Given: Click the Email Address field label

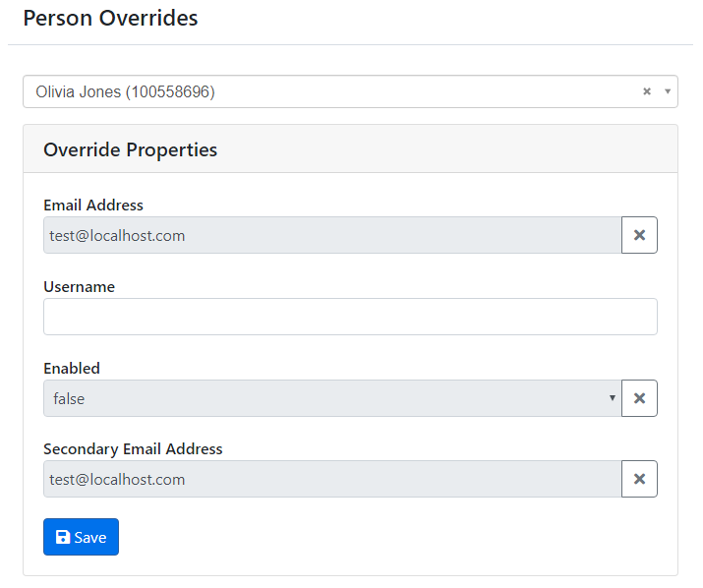Looking at the screenshot, I should [x=93, y=205].
